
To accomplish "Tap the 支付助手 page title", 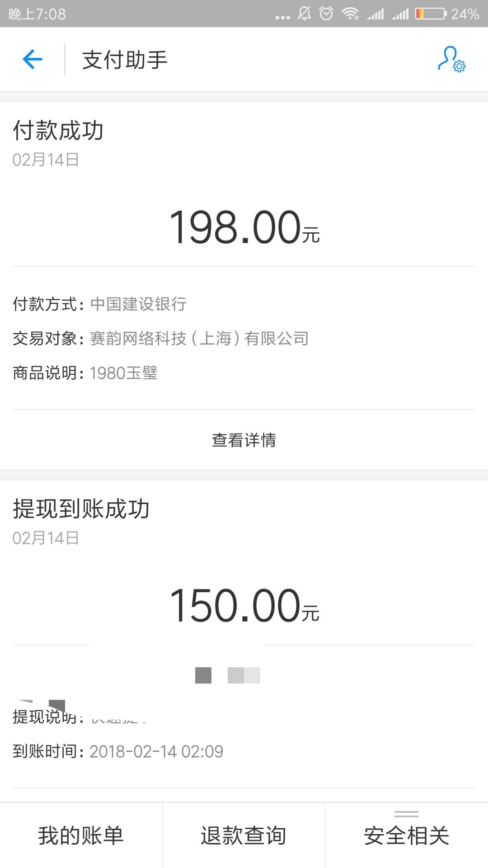I will click(125, 60).
